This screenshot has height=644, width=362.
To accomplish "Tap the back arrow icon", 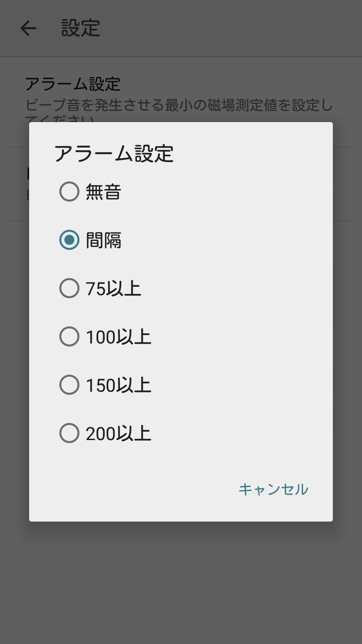I will click(28, 28).
